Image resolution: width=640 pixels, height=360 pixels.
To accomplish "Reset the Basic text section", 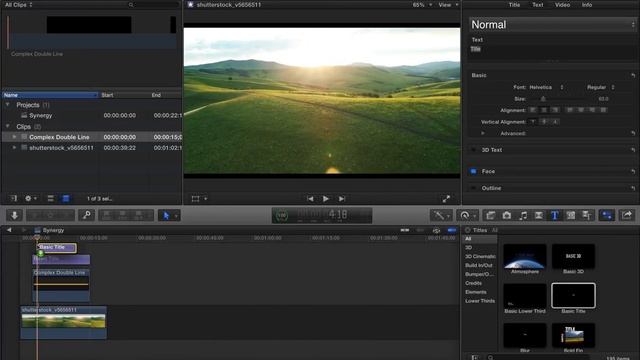I will (633, 76).
